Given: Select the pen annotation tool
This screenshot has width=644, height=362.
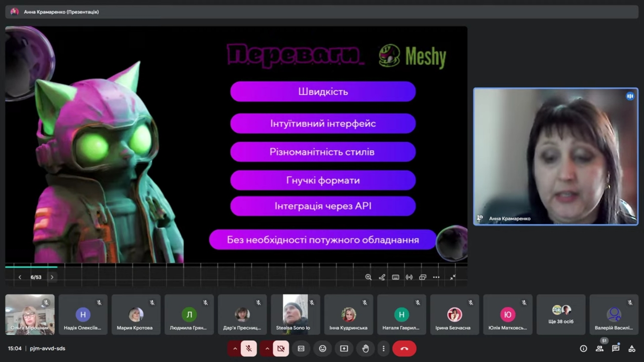Looking at the screenshot, I should [382, 277].
